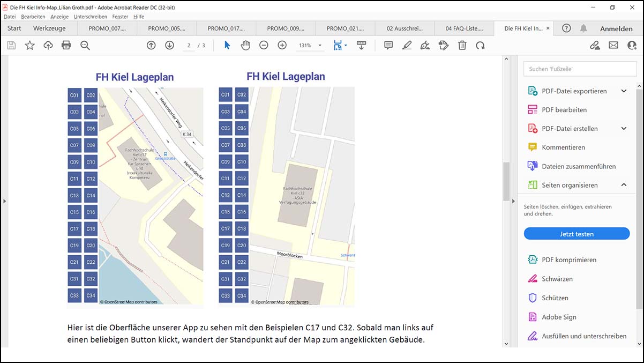The image size is (644, 363).
Task: Click the Anmelden link in the top right
Action: click(616, 28)
